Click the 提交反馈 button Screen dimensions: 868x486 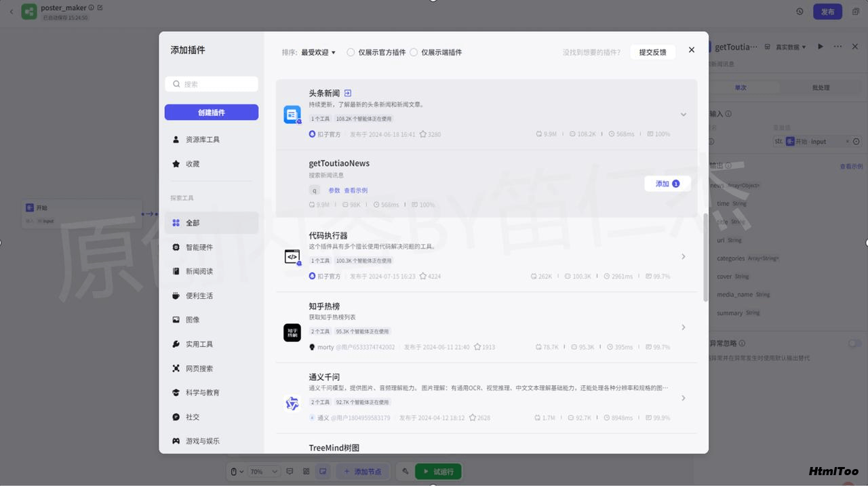(x=652, y=52)
